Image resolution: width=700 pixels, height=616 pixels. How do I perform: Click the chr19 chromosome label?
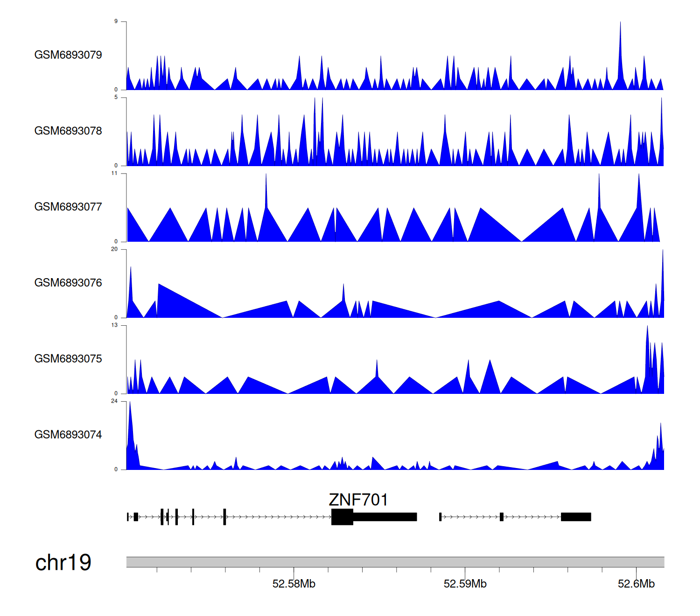(x=63, y=562)
